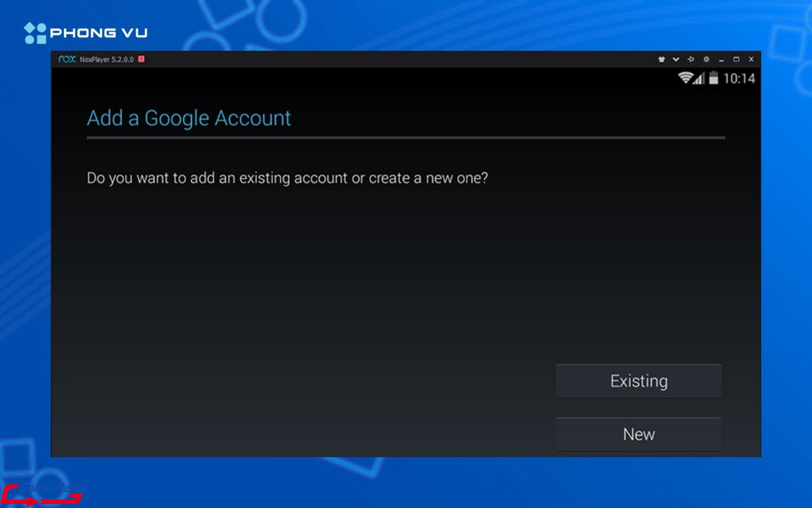Minimize the NoxPlayer window
Screen dimensions: 812x508
(x=721, y=59)
